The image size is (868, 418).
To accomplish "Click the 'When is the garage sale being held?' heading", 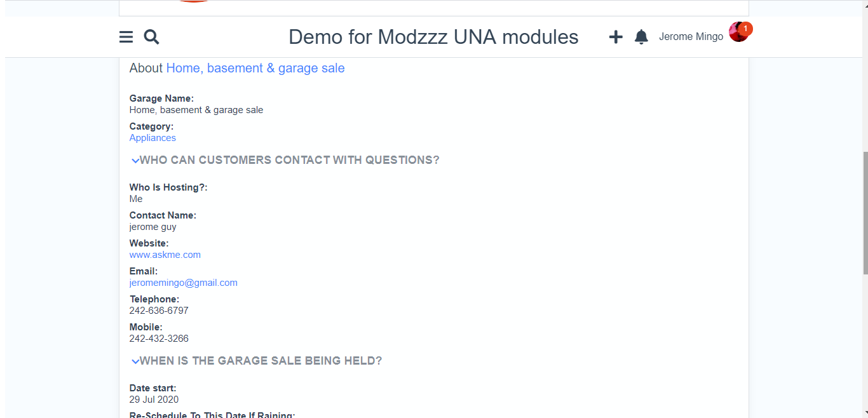I will (x=261, y=361).
